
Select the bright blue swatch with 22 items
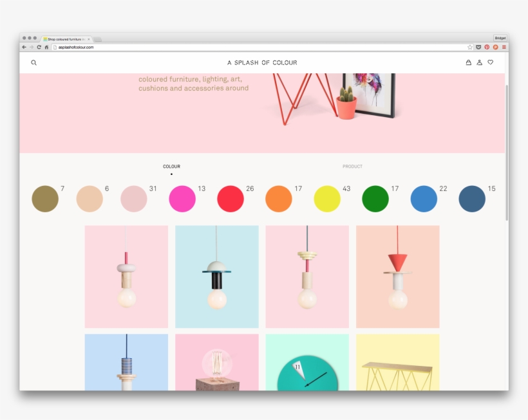pos(424,199)
